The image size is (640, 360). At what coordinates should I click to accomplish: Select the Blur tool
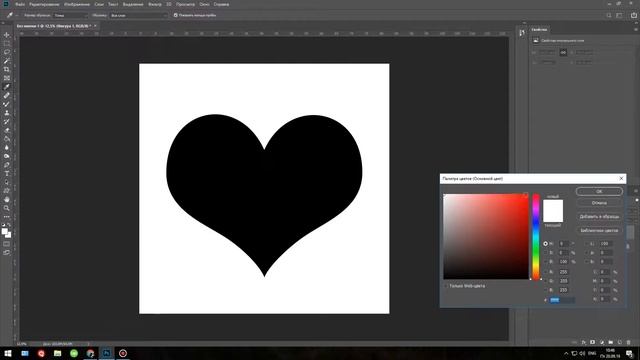pyautogui.click(x=7, y=148)
